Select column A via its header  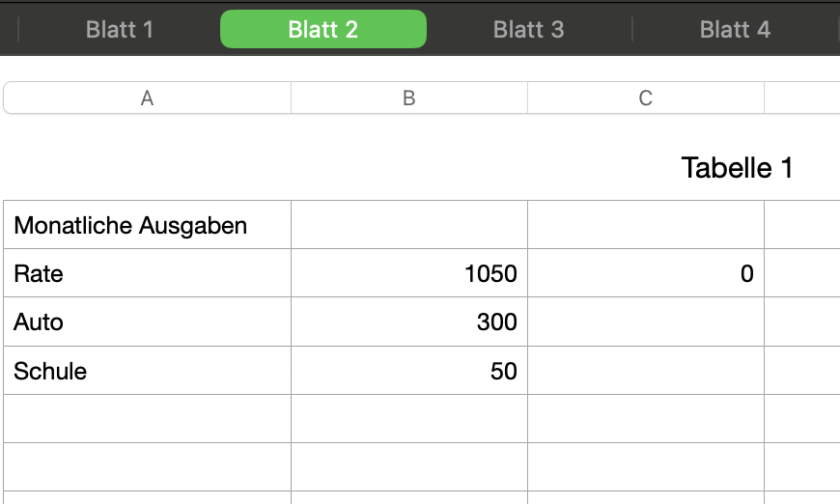(147, 98)
